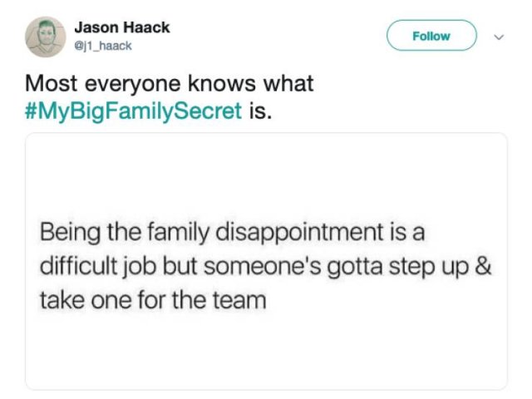Click the word 'someone's' in the quote
The height and width of the screenshot is (399, 532).
tap(263, 266)
